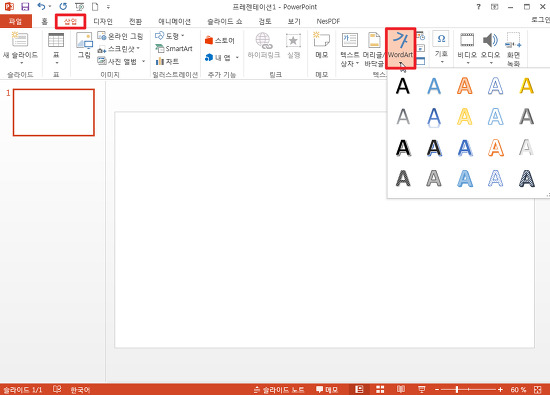Start Screen Recording (화면 녹화)
The width and height of the screenshot is (550, 395).
pos(513,48)
